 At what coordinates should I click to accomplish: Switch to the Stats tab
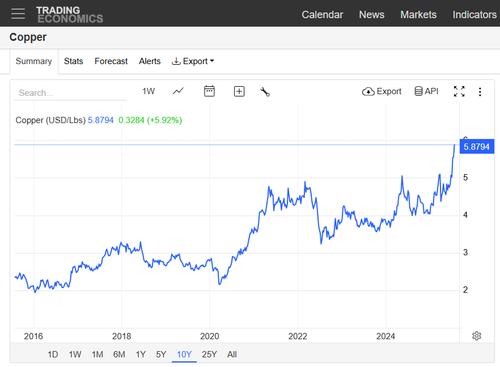tap(73, 61)
